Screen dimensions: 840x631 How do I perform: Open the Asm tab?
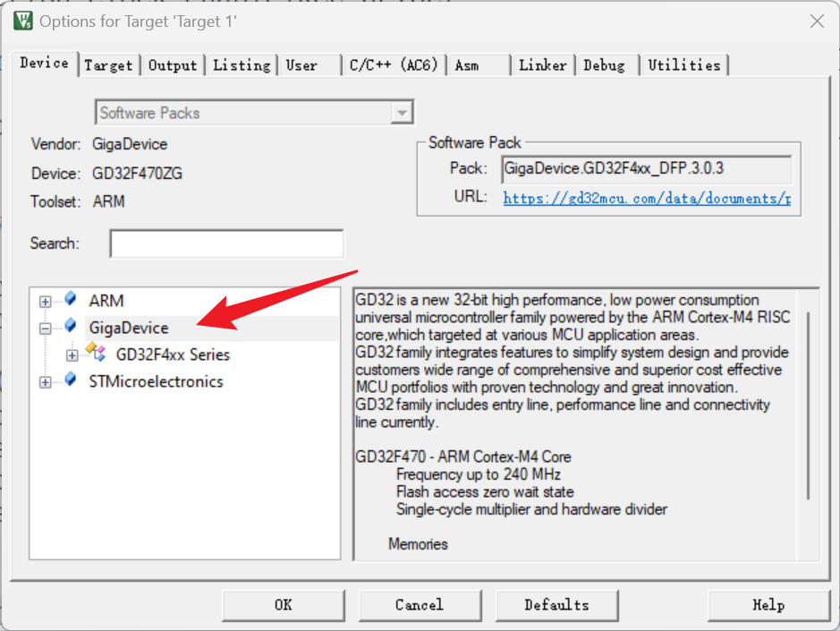pos(479,65)
